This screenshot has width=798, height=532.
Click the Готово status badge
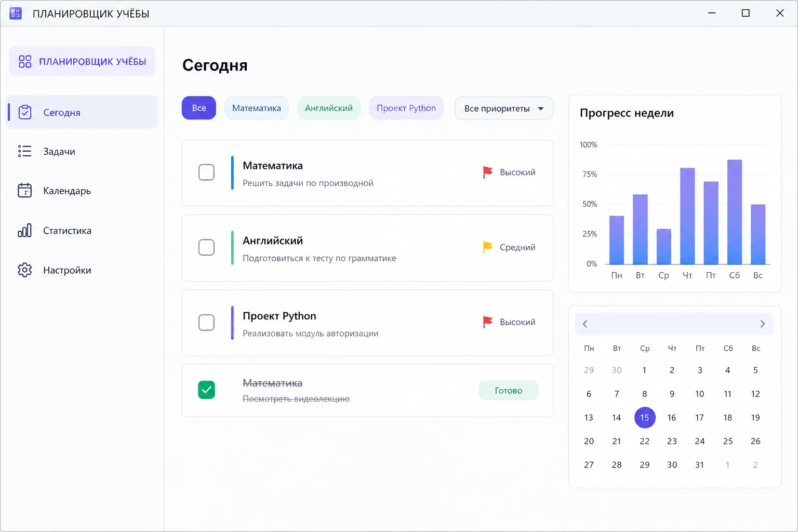509,391
